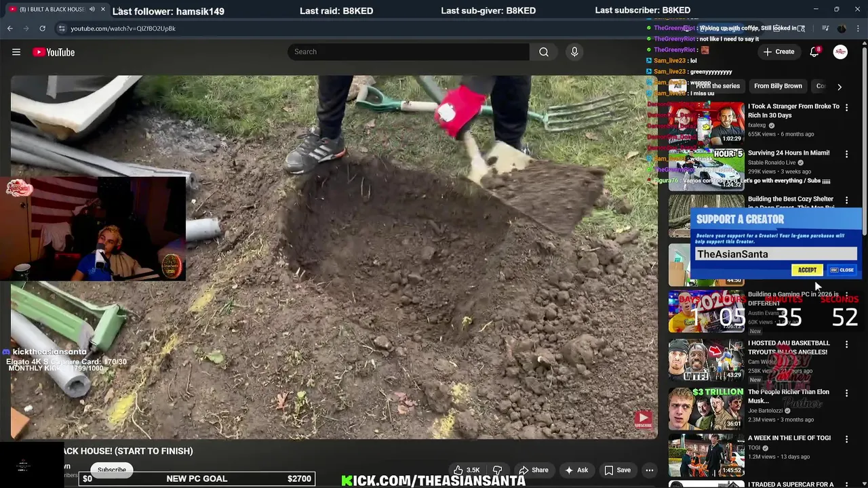
Task: Open 'Building a Gaming PC in 2026' thumbnail
Action: coord(706,312)
